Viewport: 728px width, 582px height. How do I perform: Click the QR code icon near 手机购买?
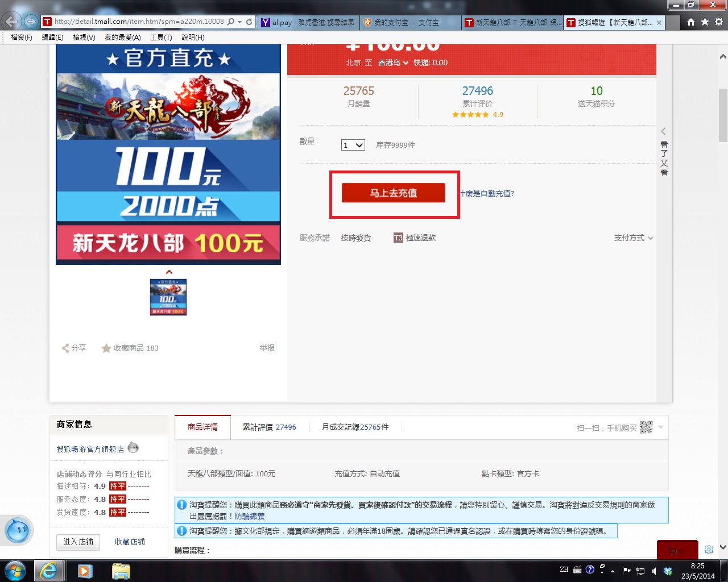pos(646,427)
